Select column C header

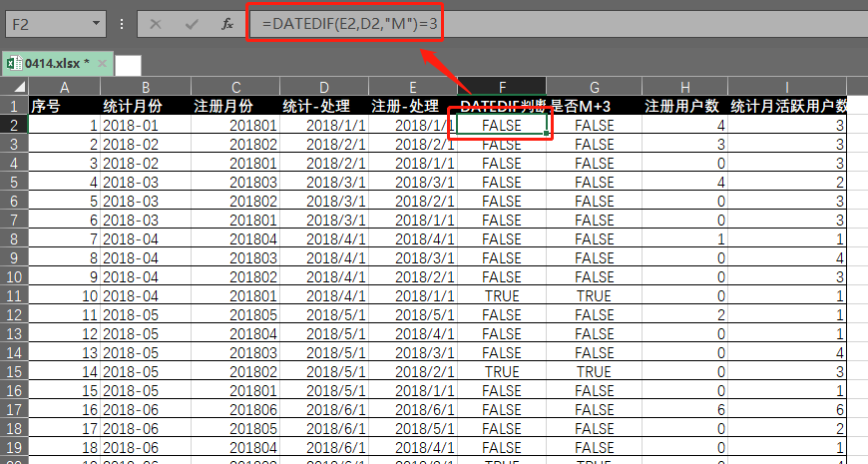(x=235, y=87)
